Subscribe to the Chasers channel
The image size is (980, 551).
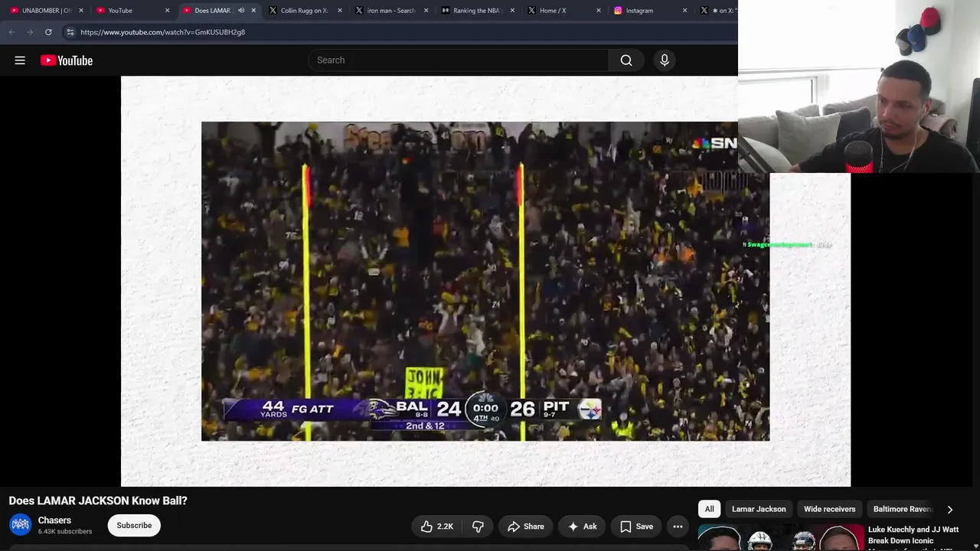click(x=134, y=526)
